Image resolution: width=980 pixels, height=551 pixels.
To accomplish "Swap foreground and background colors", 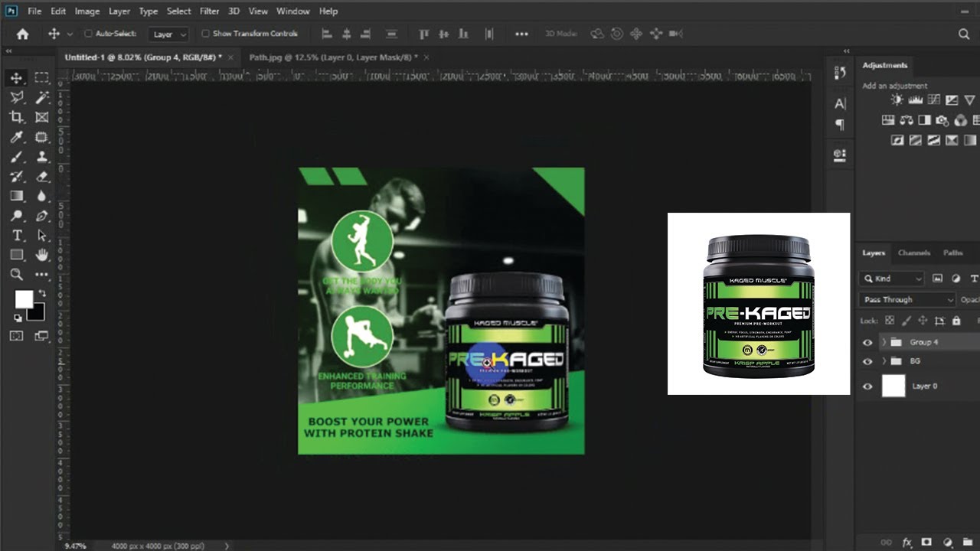I will pyautogui.click(x=42, y=293).
